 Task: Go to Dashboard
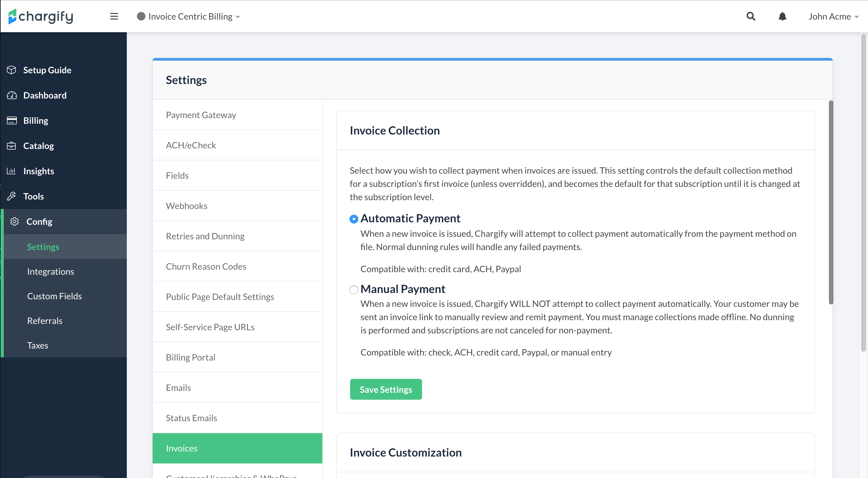(64, 95)
